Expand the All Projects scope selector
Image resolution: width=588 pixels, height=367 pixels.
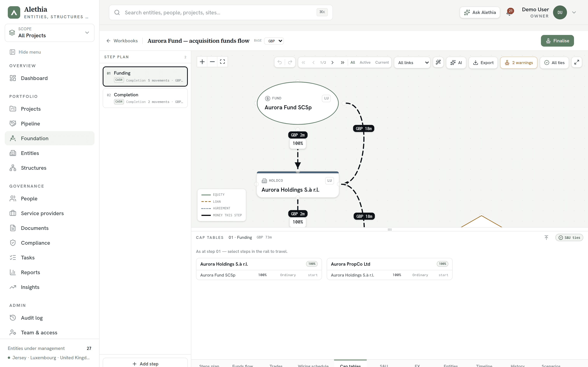coord(50,33)
